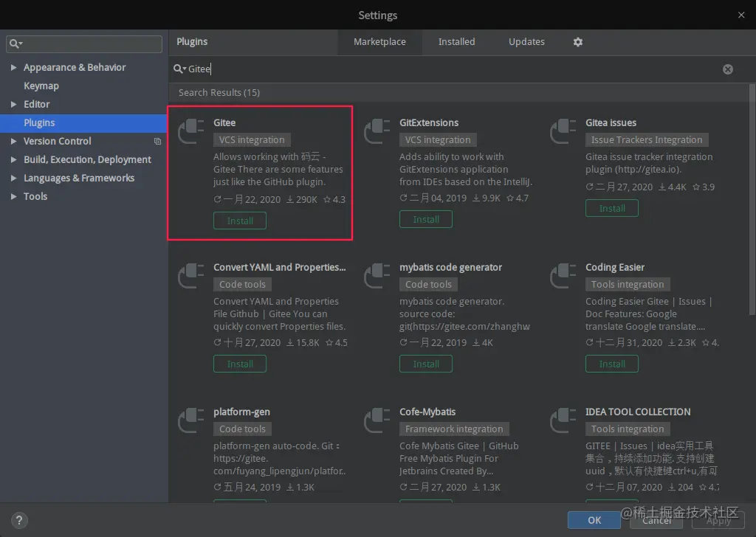The width and height of the screenshot is (756, 537).
Task: Click in the plugin search field containing Gitee
Action: (448, 69)
